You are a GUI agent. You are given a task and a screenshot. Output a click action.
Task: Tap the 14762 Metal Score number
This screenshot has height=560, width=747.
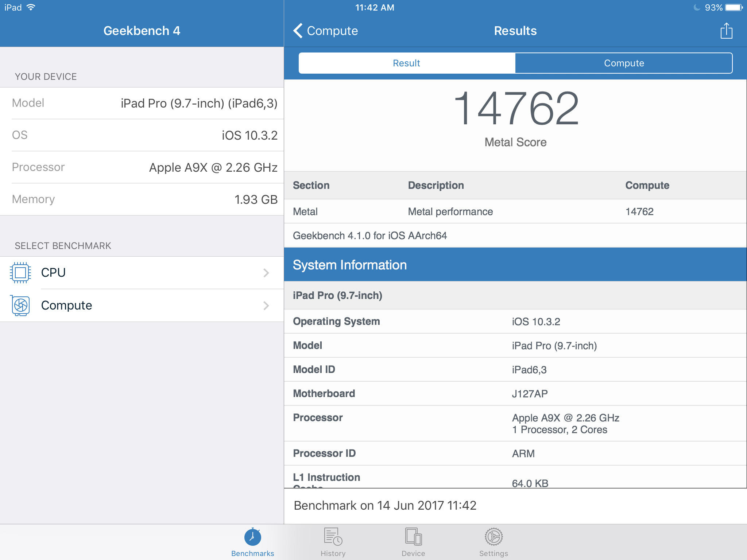(x=515, y=109)
